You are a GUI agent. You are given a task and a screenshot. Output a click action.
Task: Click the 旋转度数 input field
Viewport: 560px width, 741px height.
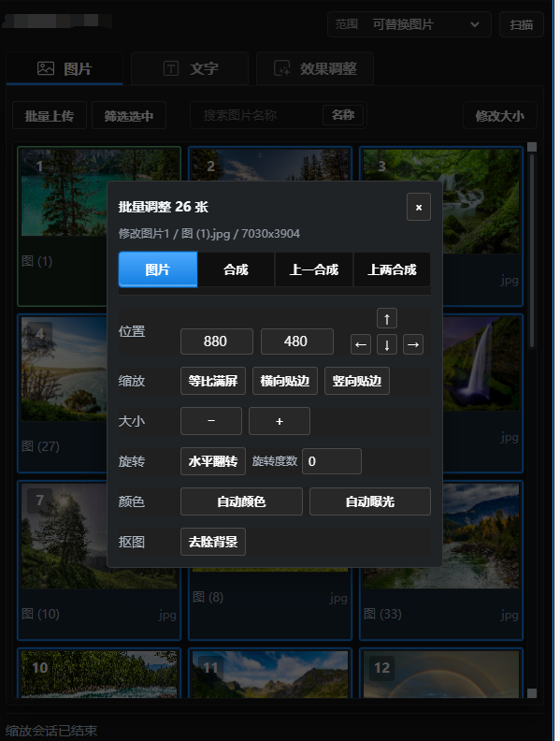point(332,461)
